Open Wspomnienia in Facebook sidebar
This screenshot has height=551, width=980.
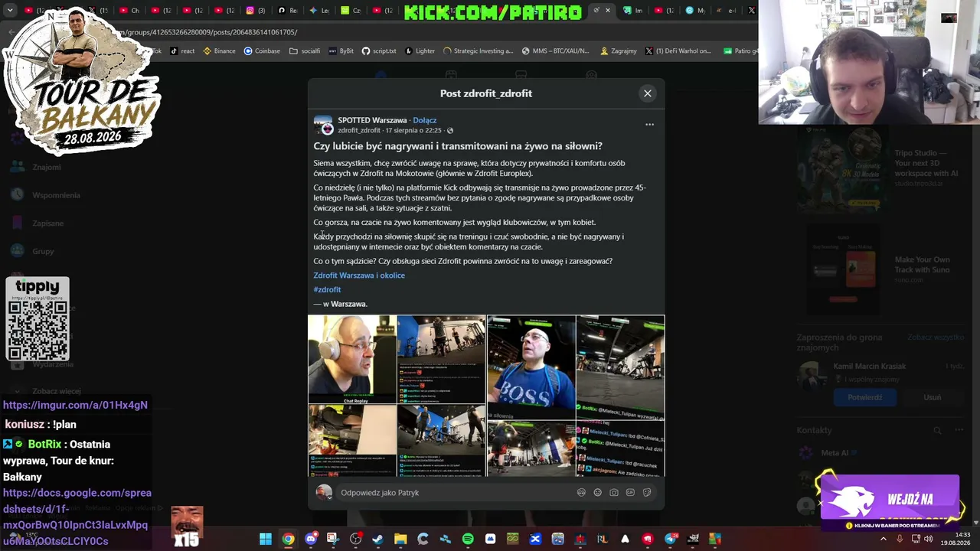pos(55,195)
